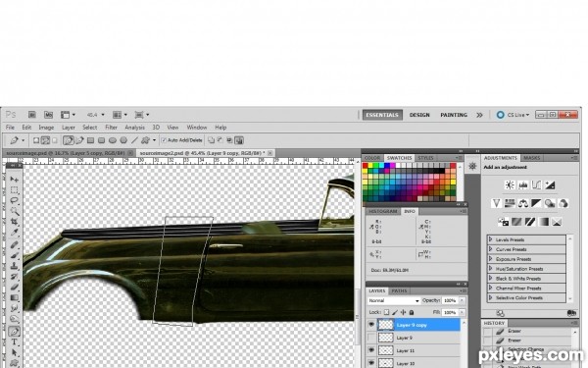
Task: Pick a red swatch in Swatches panel
Action: (366, 166)
